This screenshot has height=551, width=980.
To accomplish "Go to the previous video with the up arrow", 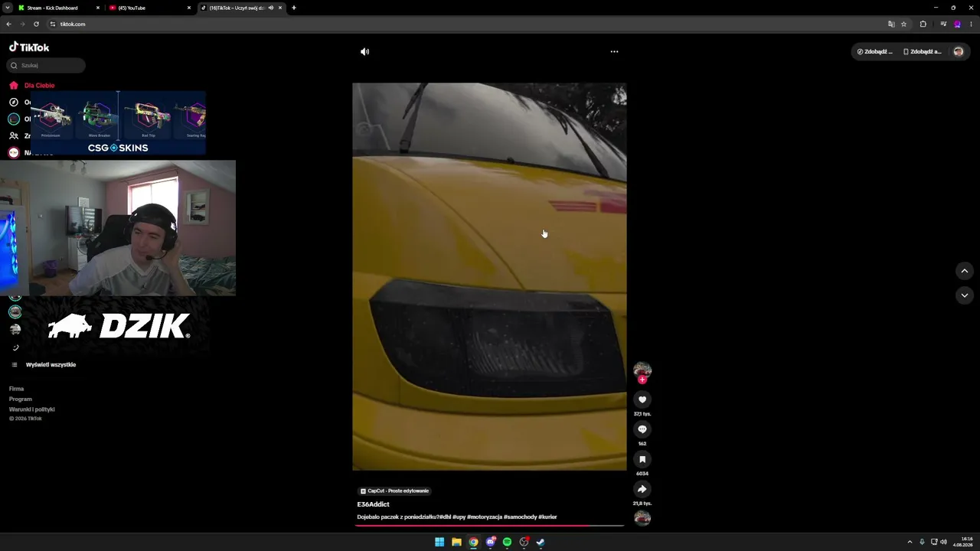I will coord(965,271).
